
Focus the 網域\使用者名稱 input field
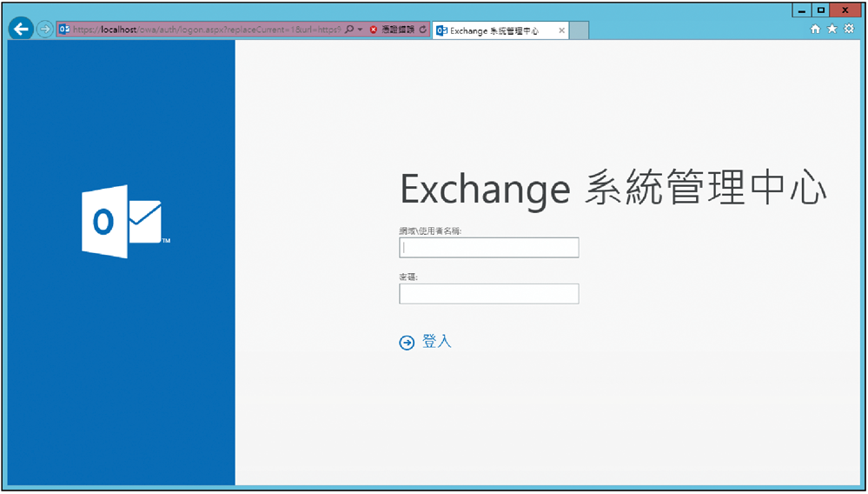tap(489, 248)
